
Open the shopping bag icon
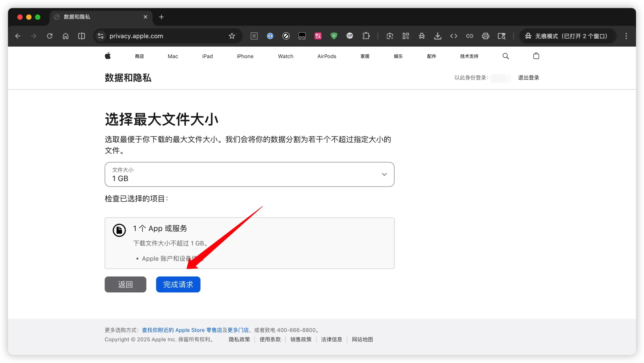coord(536,56)
